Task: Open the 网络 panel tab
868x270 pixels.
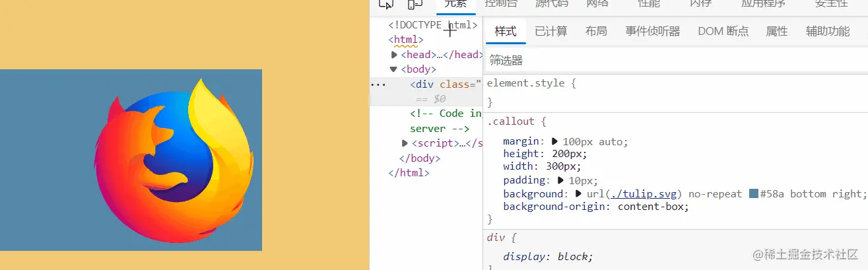Action: [597, 4]
